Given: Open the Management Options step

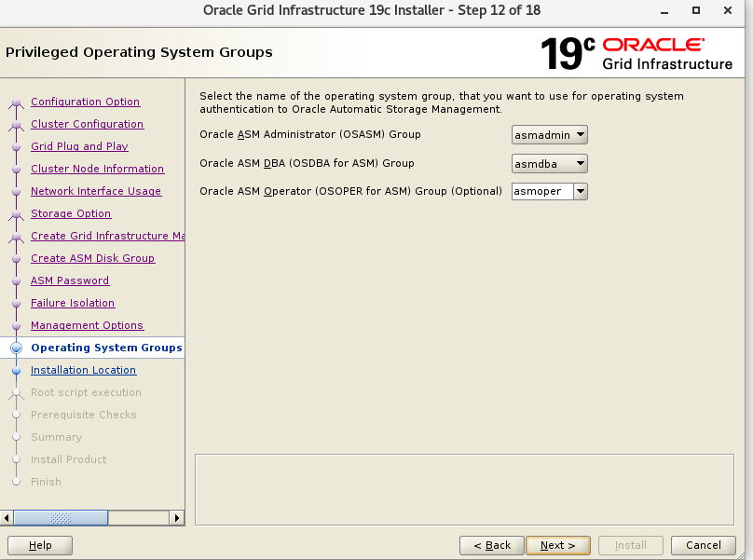Looking at the screenshot, I should click(x=87, y=325).
